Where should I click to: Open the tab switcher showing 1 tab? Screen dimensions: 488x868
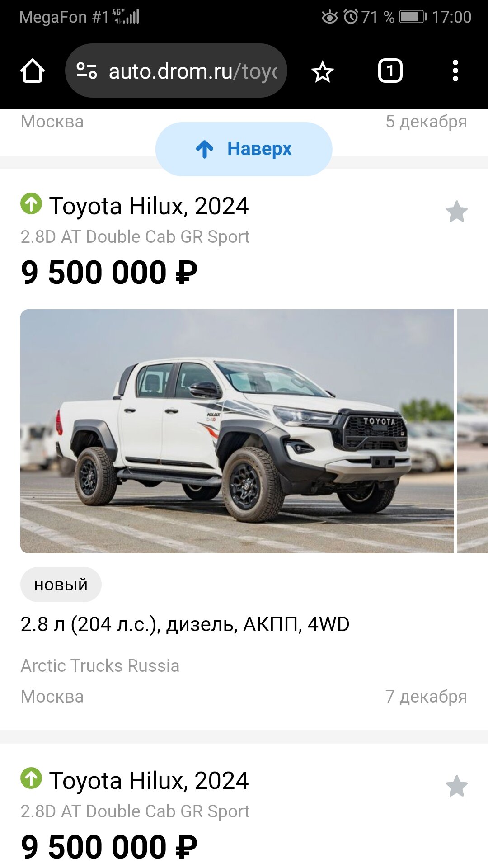click(390, 71)
